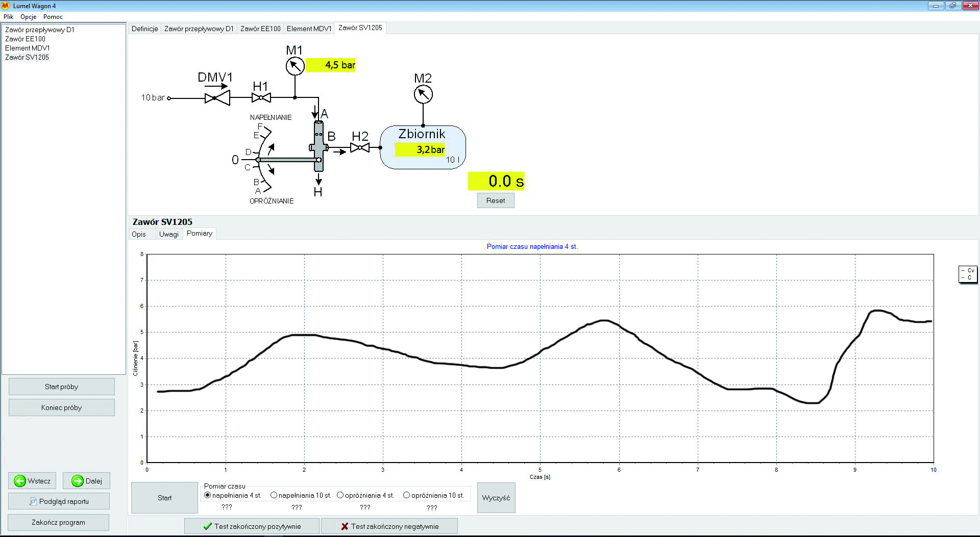Click the H1 valve symbol
This screenshot has width=980, height=537.
point(261,98)
